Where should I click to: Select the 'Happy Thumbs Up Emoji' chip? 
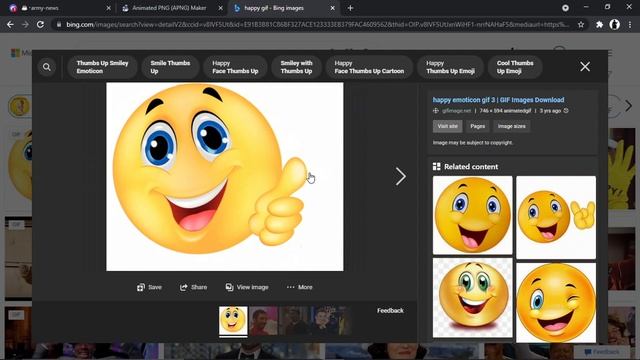pyautogui.click(x=450, y=67)
